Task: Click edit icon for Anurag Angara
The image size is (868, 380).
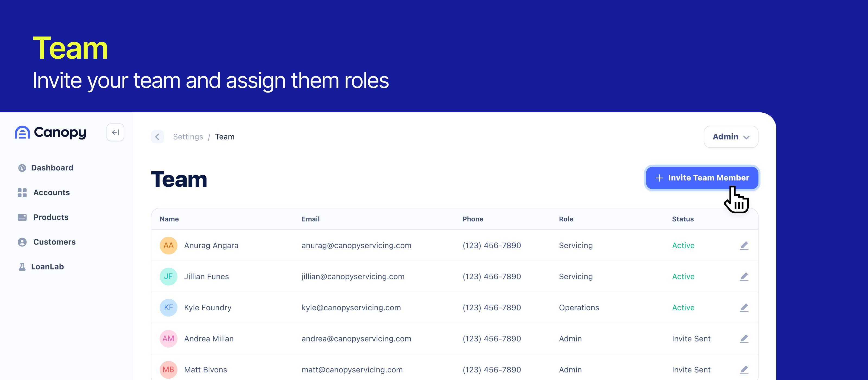Action: point(744,245)
